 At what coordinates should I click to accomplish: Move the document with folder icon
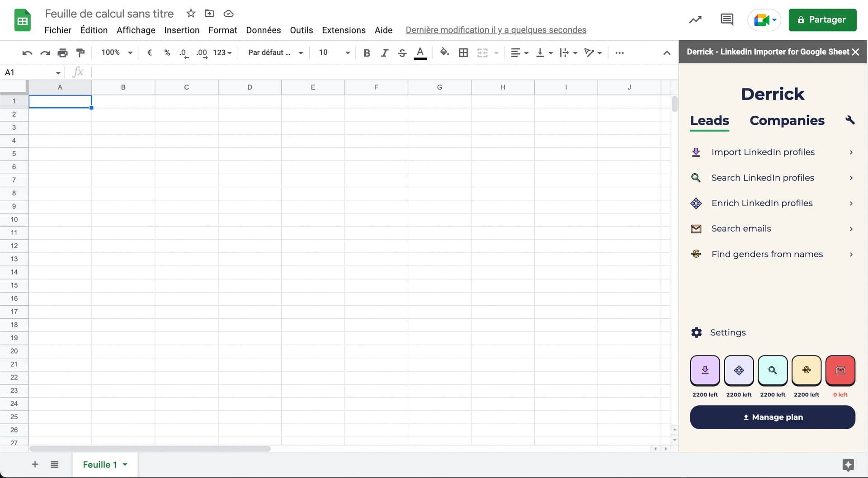pos(209,14)
